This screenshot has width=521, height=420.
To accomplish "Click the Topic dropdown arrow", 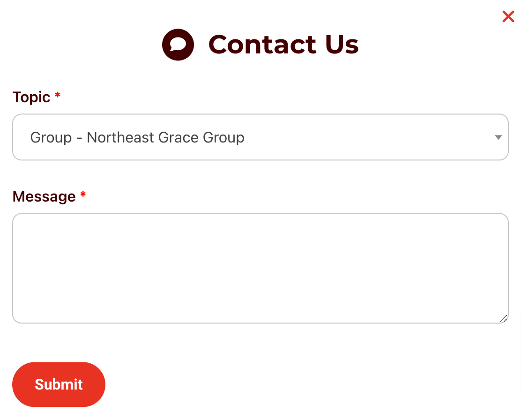I will (498, 137).
